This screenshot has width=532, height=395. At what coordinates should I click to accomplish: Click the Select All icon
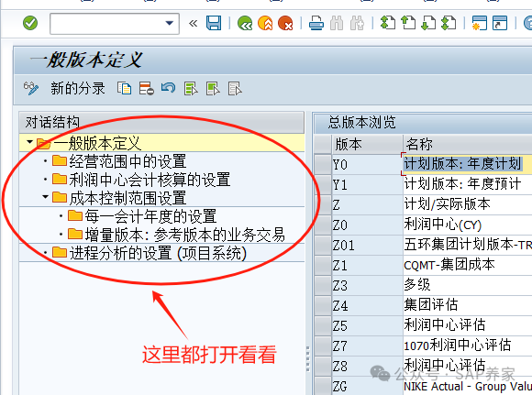(191, 89)
